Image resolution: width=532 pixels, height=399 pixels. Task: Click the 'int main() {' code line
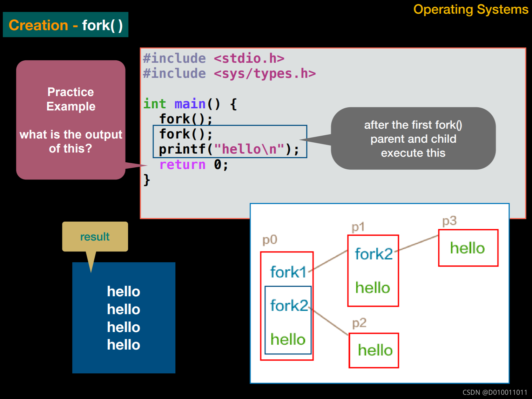190,104
